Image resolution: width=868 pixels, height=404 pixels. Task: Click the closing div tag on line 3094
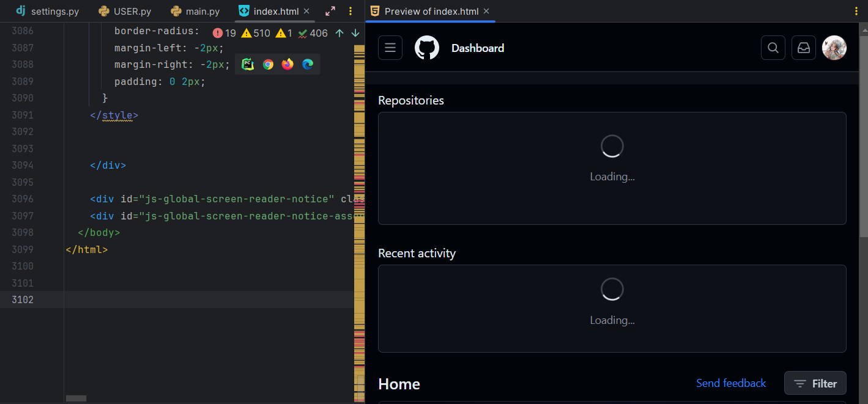point(108,165)
